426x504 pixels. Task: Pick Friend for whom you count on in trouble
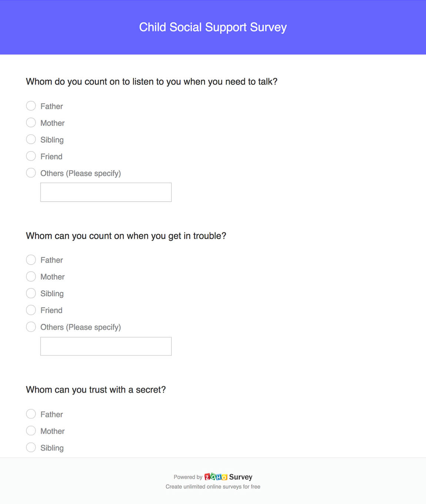coord(31,310)
